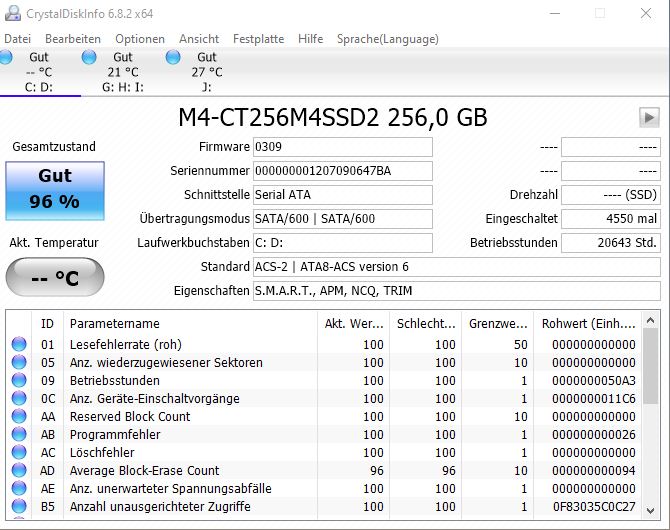Click the Schnittstelle field Serial ATA
Screen dimensions: 670x530
click(343, 195)
